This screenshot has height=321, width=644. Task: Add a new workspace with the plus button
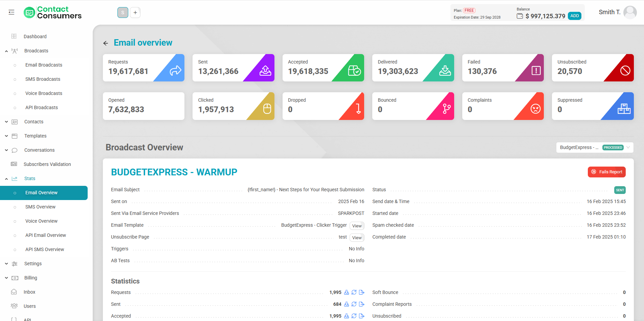pos(135,13)
